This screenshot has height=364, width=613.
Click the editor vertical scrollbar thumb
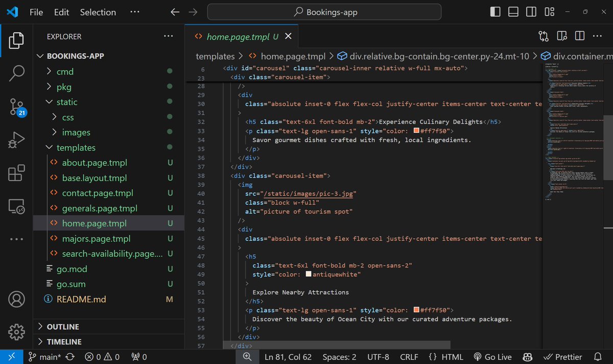608,148
